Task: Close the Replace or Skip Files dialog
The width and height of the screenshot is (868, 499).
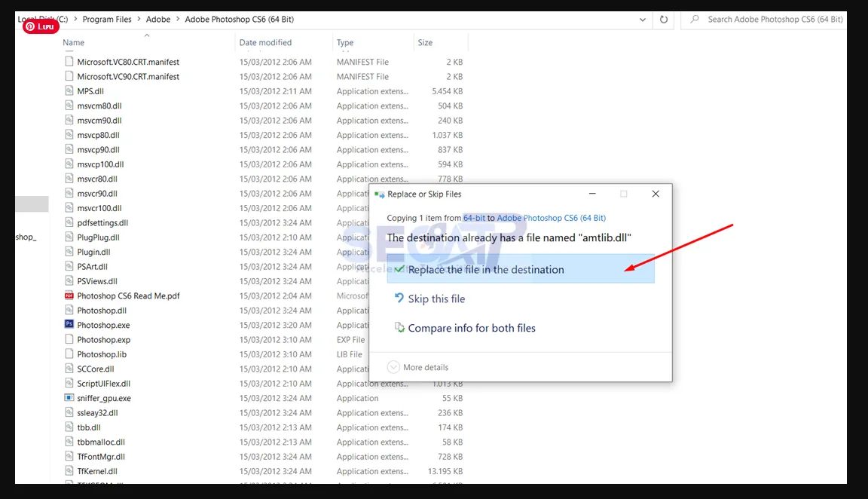Action: [x=655, y=194]
